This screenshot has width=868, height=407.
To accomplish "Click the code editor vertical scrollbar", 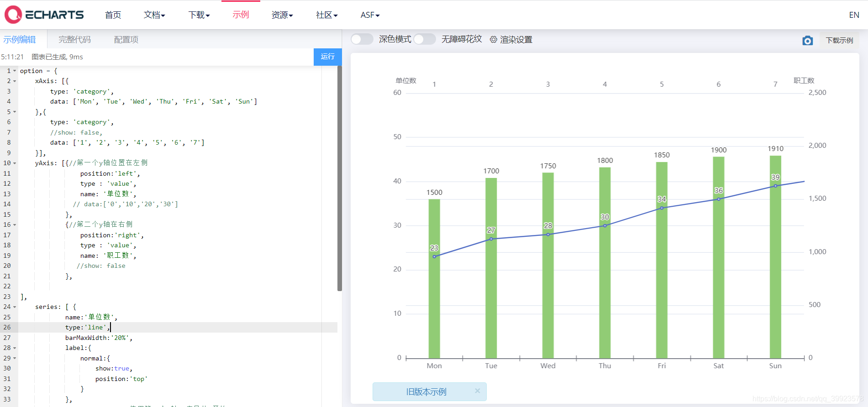I will [339, 178].
